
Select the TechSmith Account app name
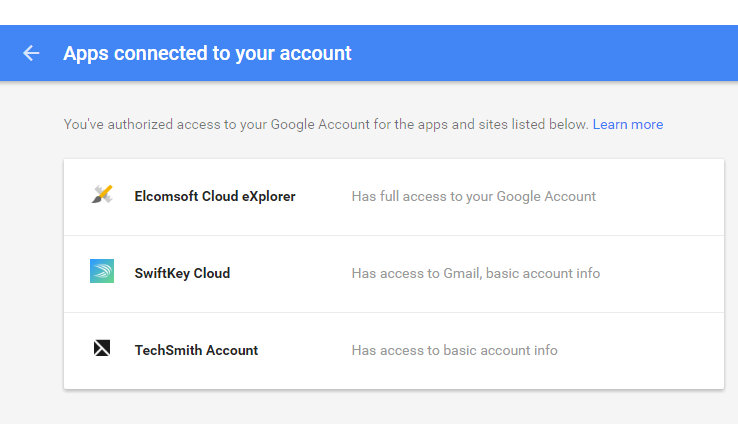(196, 350)
